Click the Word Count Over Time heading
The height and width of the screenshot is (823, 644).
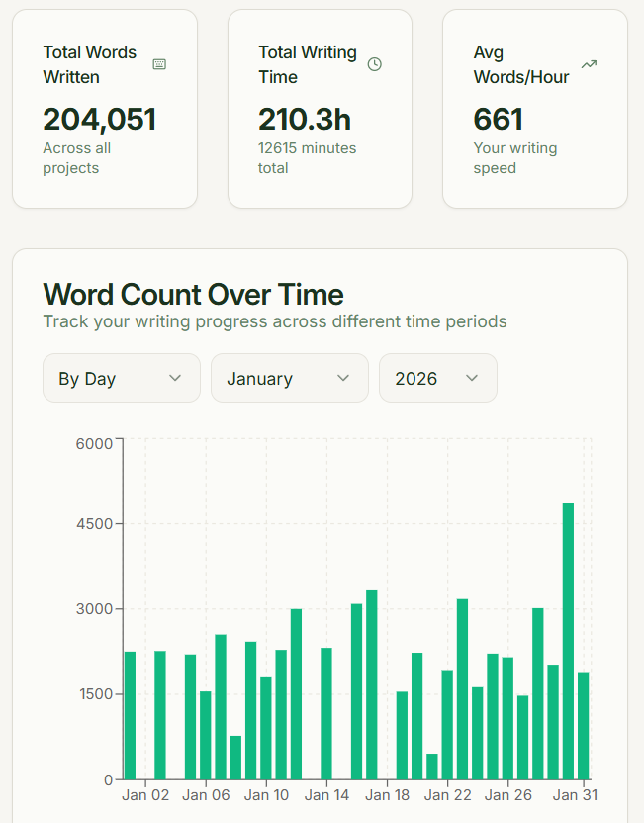[193, 294]
